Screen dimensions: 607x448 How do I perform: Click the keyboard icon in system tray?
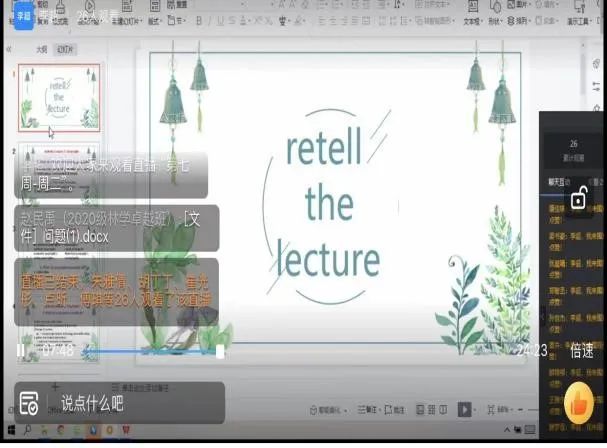tap(530, 429)
